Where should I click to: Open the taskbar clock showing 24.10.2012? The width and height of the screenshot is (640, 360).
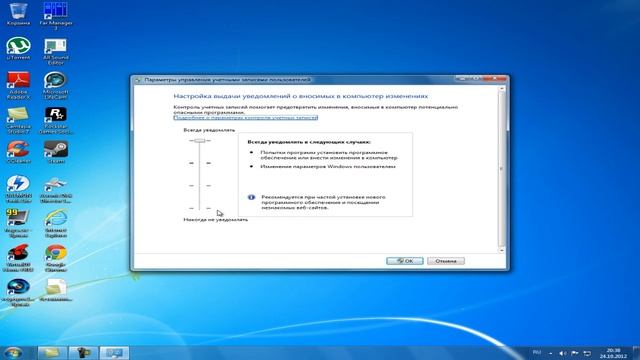point(613,353)
